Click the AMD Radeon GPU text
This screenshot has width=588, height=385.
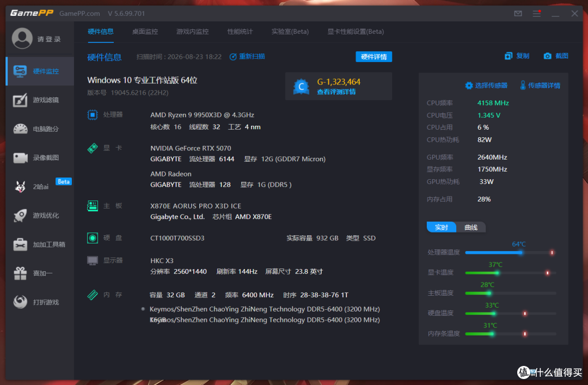pyautogui.click(x=170, y=174)
